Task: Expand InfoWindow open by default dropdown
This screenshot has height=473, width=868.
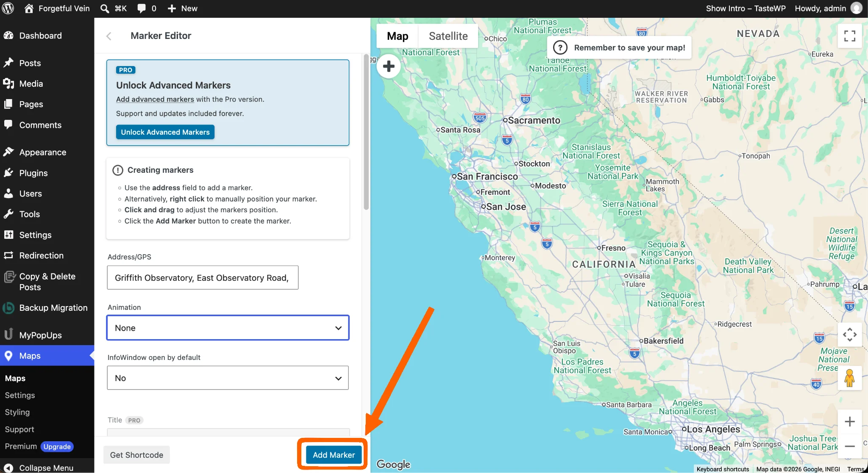Action: (x=228, y=378)
